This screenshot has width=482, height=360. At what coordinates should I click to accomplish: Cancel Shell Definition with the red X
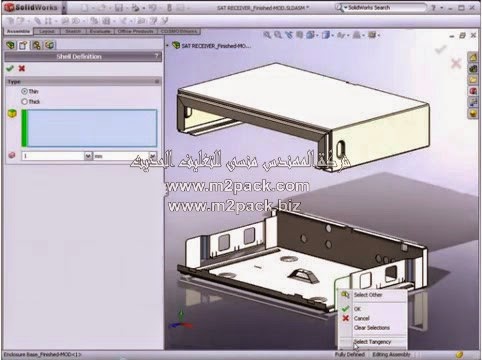(22, 68)
